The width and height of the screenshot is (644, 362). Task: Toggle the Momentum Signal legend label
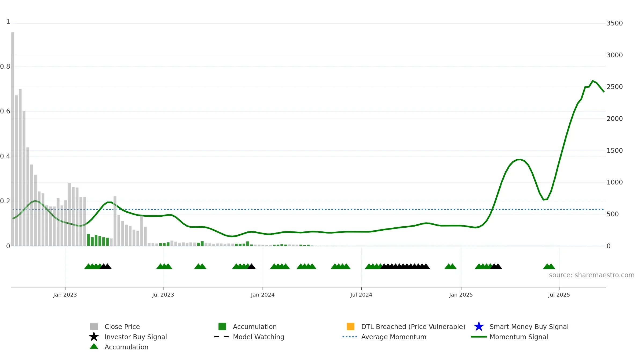(519, 337)
